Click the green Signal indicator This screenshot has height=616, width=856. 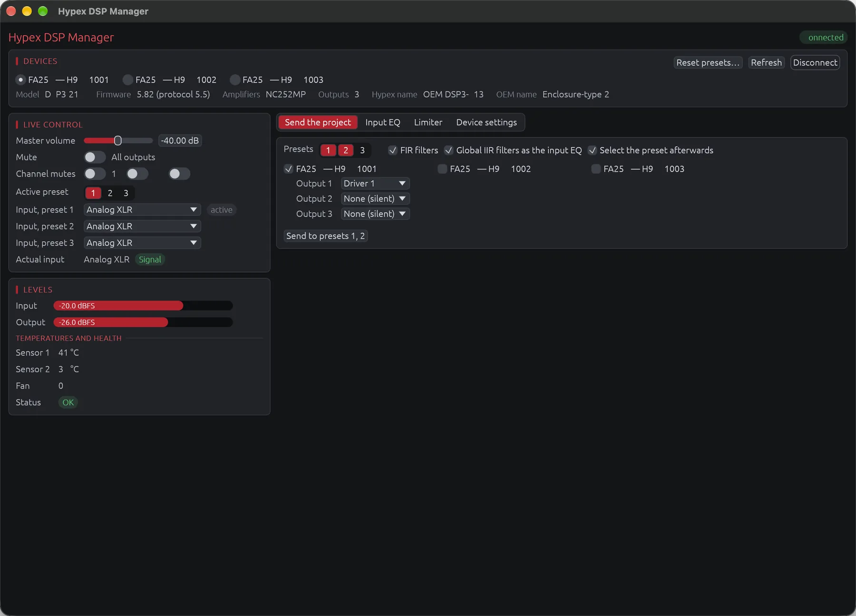click(x=150, y=260)
